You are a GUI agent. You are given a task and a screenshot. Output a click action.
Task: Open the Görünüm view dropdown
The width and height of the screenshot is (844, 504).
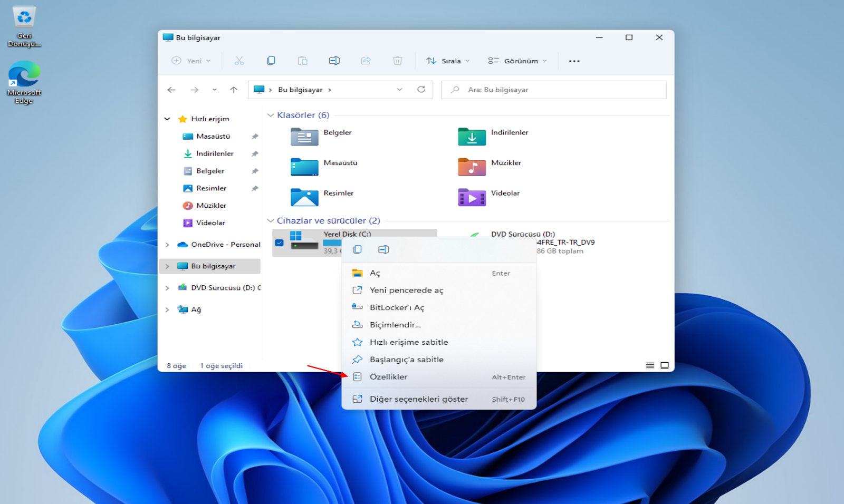(x=517, y=61)
